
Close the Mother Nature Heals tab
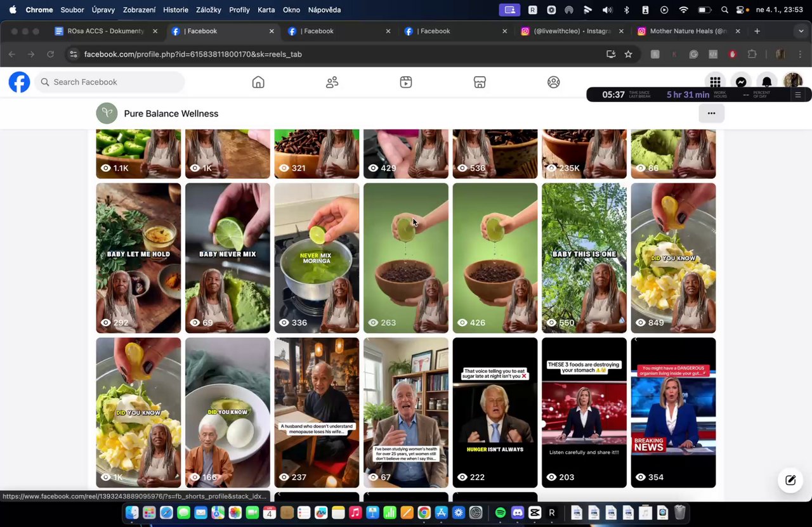[738, 31]
